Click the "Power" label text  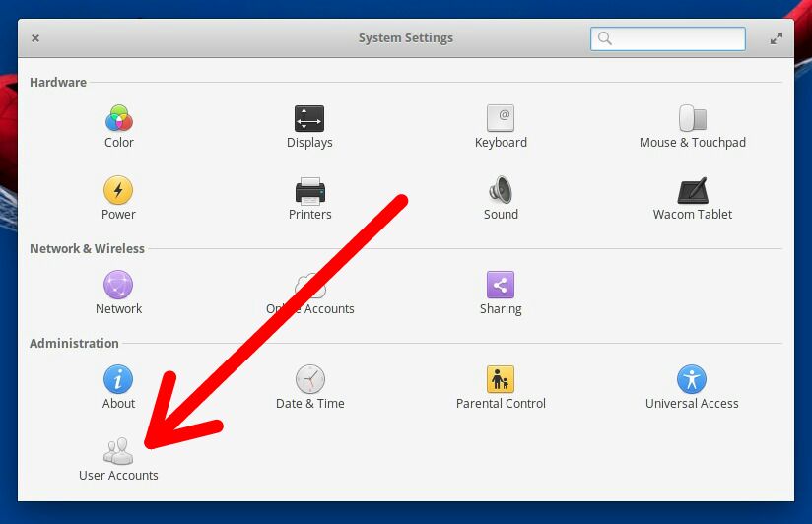coord(118,215)
